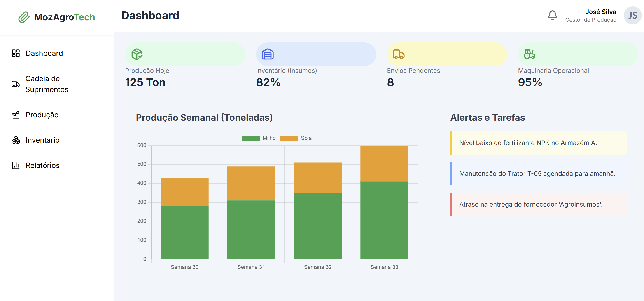
Task: Click the sprout icon beside Produção
Action: (x=16, y=115)
